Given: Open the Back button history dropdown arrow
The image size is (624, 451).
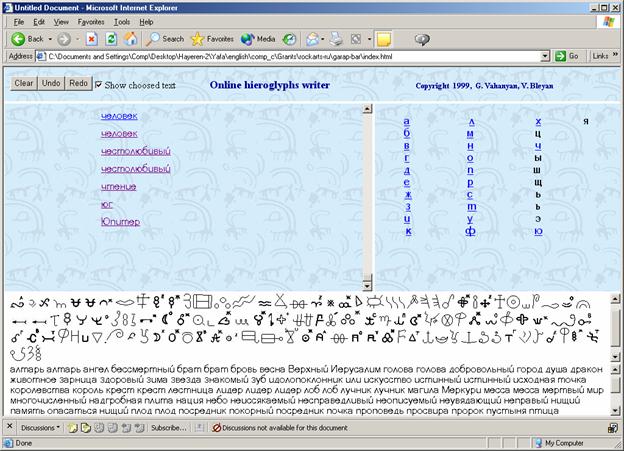Looking at the screenshot, I should point(51,39).
